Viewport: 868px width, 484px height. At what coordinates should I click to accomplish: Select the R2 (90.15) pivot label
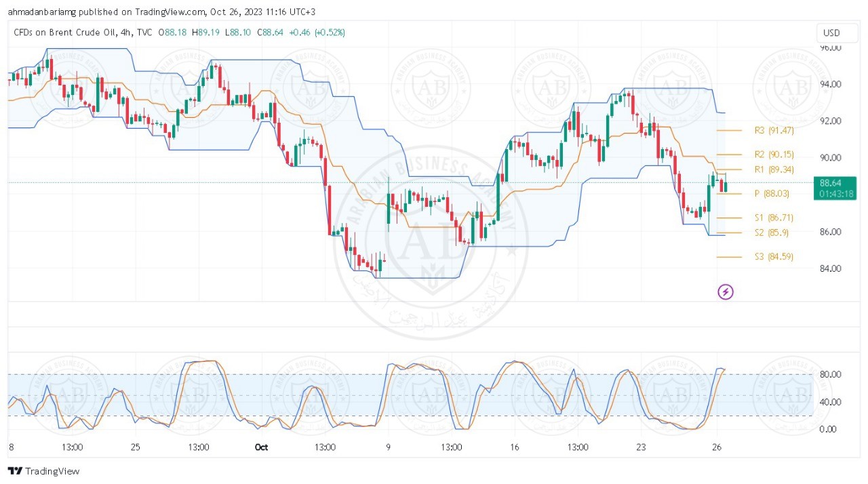coord(774,155)
